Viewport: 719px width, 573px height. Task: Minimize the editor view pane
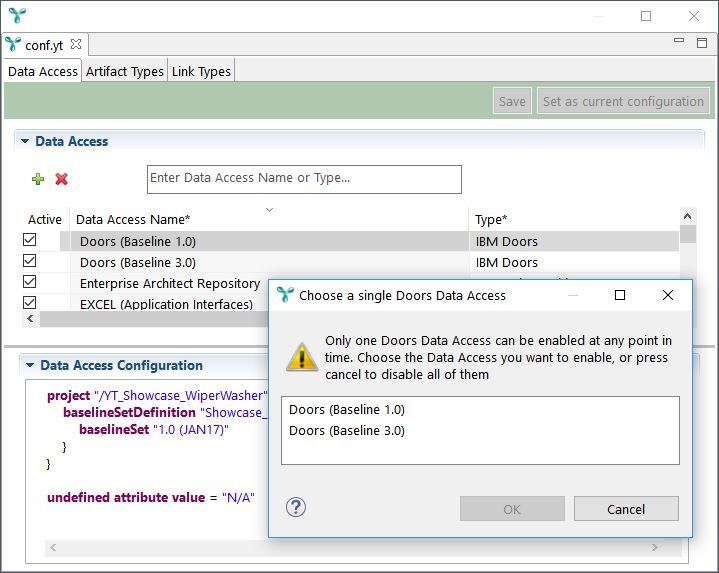coord(679,42)
